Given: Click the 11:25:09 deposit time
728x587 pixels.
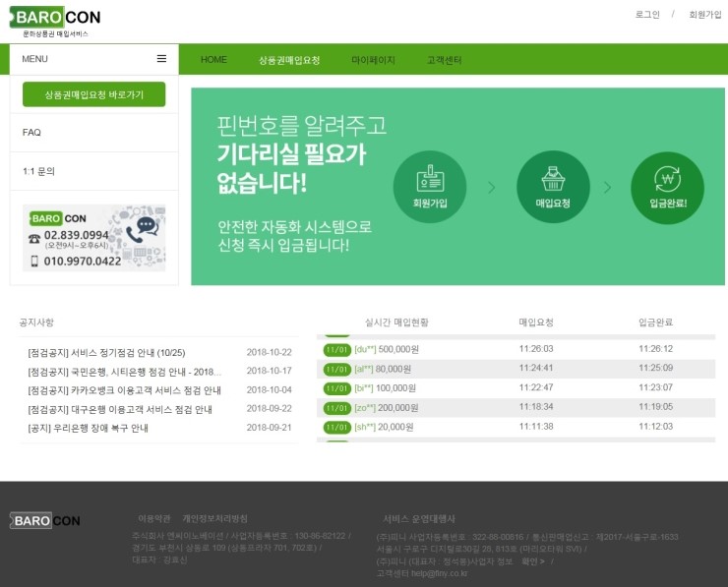Looking at the screenshot, I should point(655,368).
